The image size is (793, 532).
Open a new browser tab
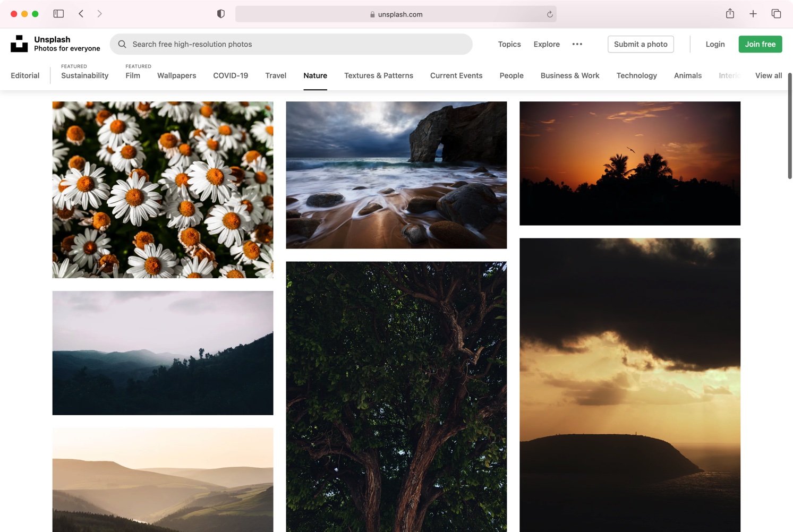click(x=753, y=14)
